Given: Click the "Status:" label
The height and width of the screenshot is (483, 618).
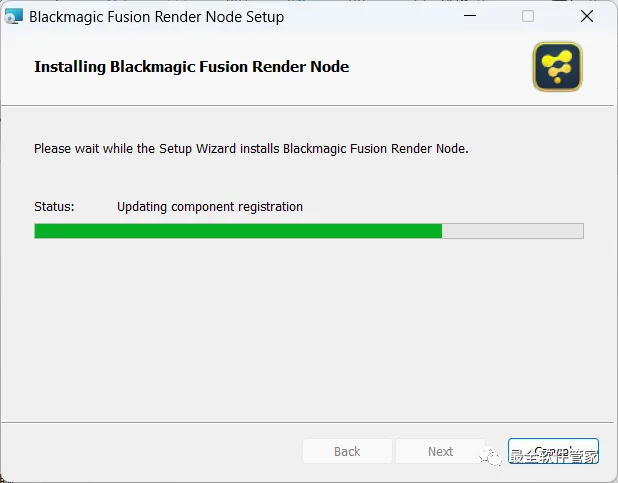Looking at the screenshot, I should click(x=54, y=207).
